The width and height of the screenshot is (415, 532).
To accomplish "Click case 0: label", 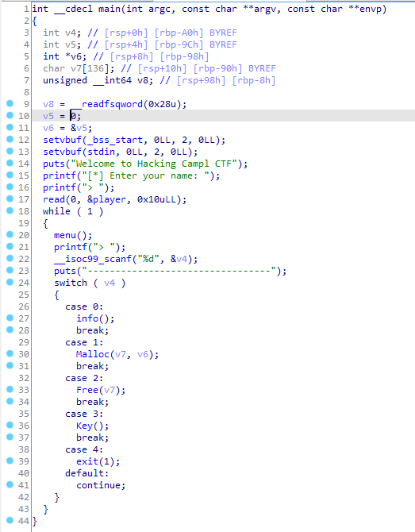I will (84, 306).
